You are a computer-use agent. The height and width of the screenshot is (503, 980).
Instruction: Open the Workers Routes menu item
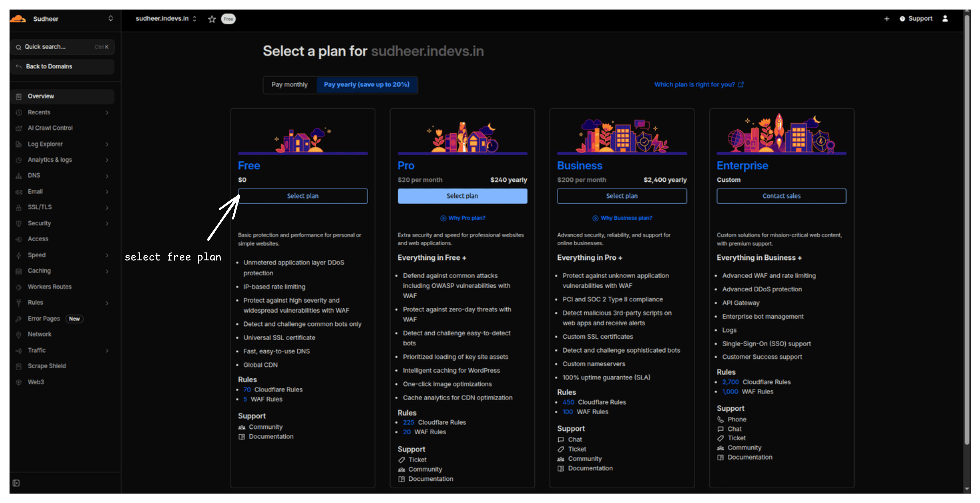pos(63,287)
